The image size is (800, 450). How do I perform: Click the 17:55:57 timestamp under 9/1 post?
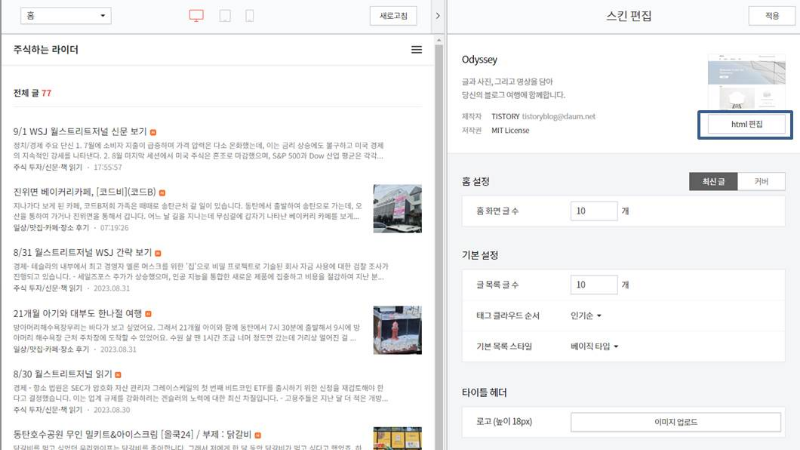pos(108,167)
